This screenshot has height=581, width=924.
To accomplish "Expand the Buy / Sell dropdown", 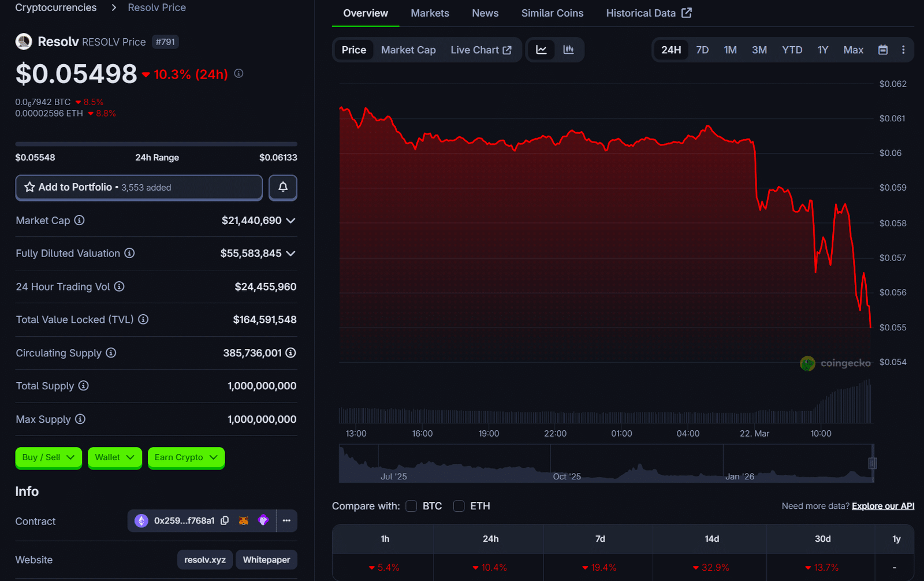I will click(x=49, y=457).
